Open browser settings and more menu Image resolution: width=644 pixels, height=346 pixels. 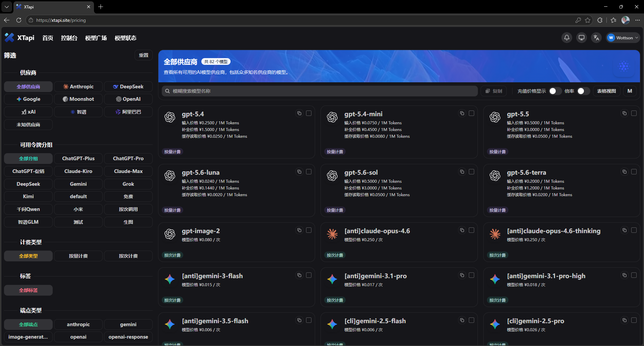[638, 20]
